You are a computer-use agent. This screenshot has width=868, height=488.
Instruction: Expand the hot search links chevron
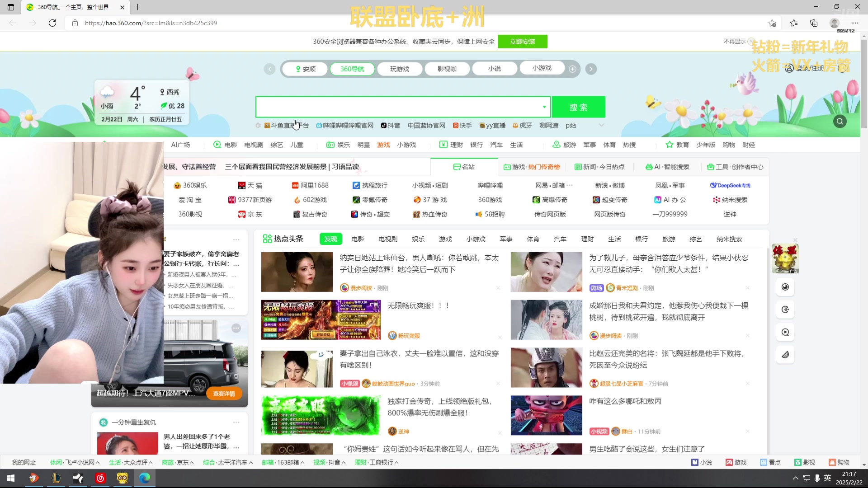(601, 126)
